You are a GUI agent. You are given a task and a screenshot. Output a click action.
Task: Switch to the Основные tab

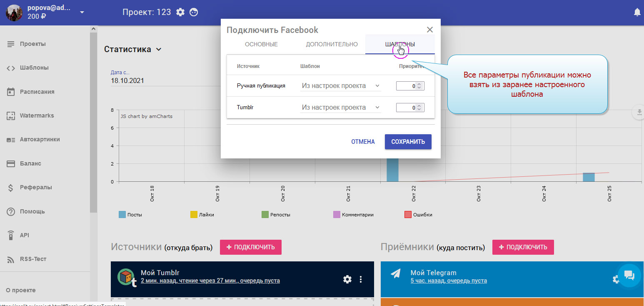(261, 44)
